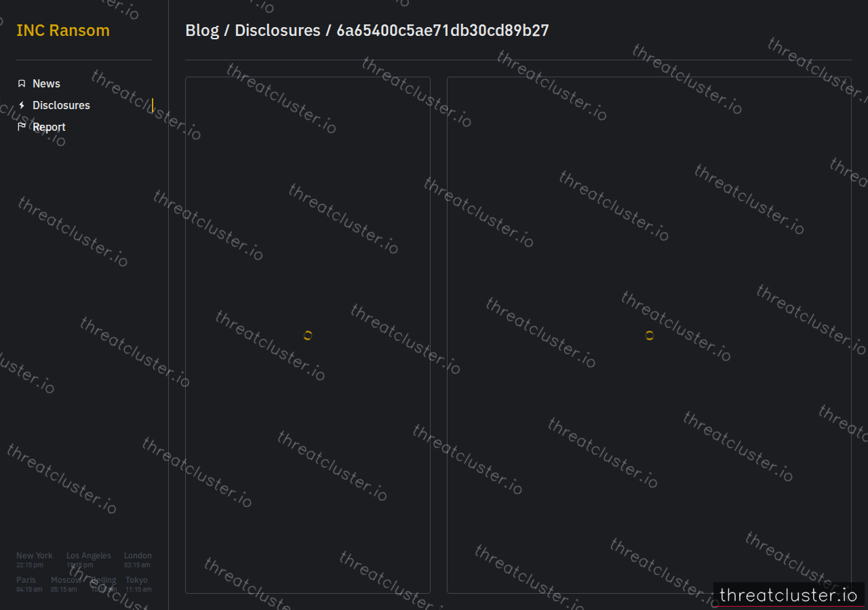Click the flag icon beside Report
The height and width of the screenshot is (610, 868).
22,127
